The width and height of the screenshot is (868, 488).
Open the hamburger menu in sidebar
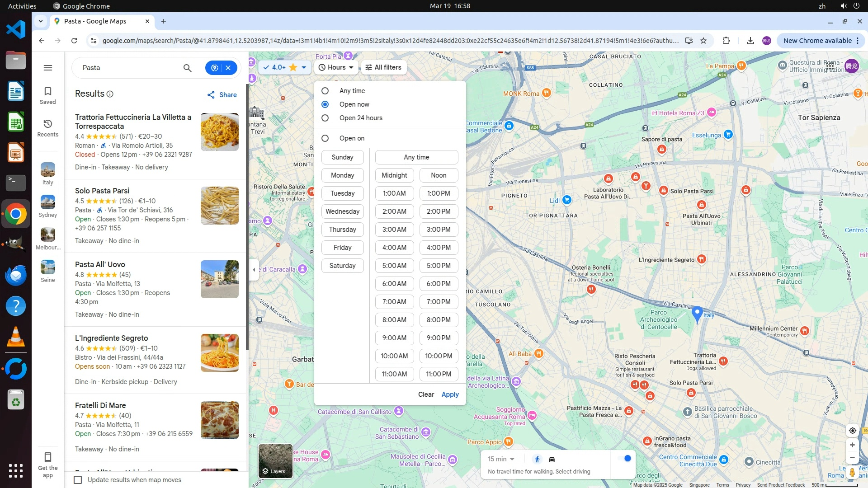[x=48, y=68]
